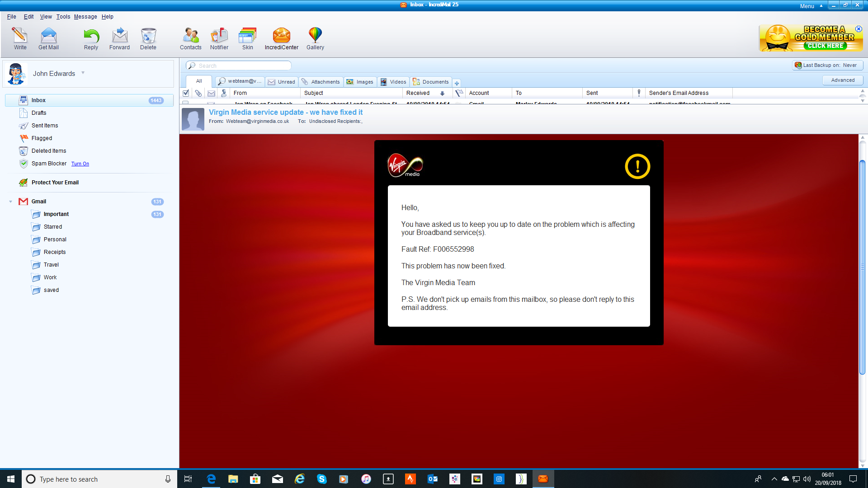Viewport: 868px width, 488px height.
Task: Sort messages by the Subject column
Action: [351, 93]
